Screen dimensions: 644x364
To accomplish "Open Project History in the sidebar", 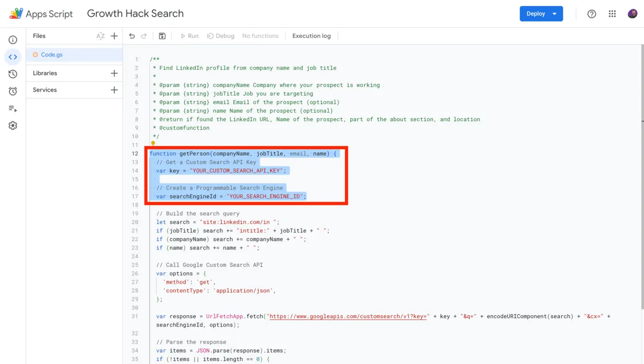I will pyautogui.click(x=13, y=74).
